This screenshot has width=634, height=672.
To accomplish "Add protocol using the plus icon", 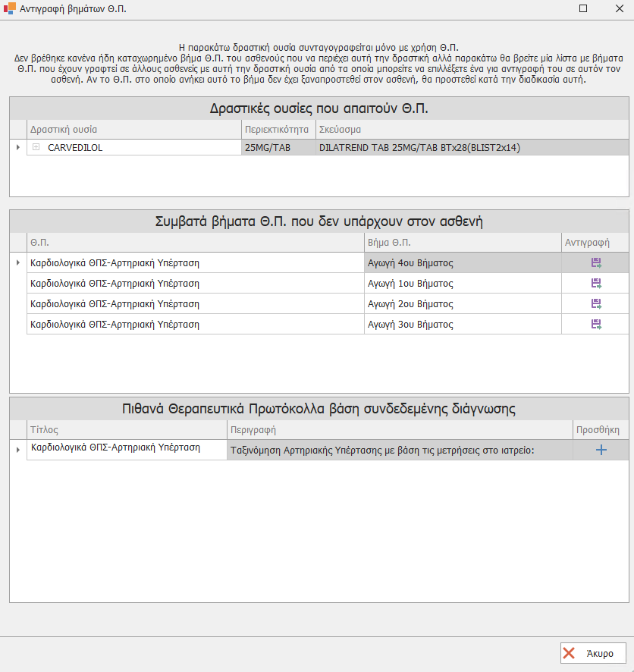I will [x=601, y=450].
